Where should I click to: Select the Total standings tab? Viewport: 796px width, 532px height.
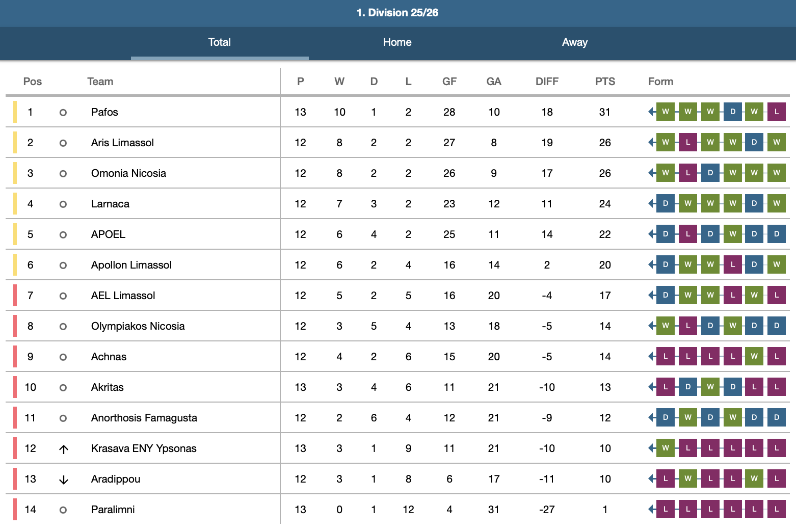coord(220,42)
